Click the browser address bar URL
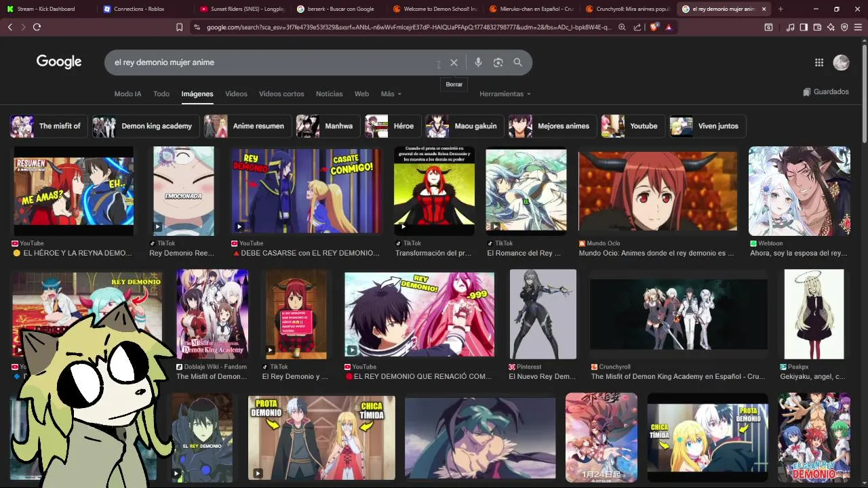Image resolution: width=868 pixels, height=488 pixels. click(x=409, y=27)
